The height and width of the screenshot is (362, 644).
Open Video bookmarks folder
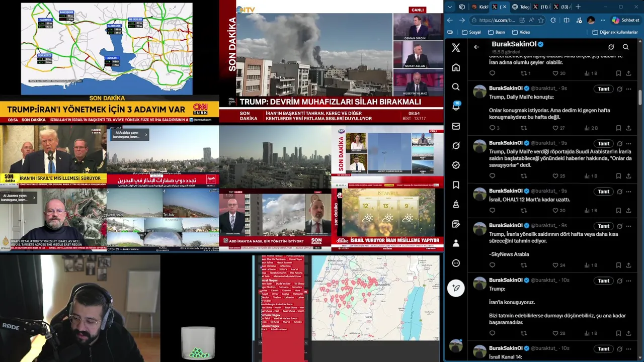[x=521, y=32]
